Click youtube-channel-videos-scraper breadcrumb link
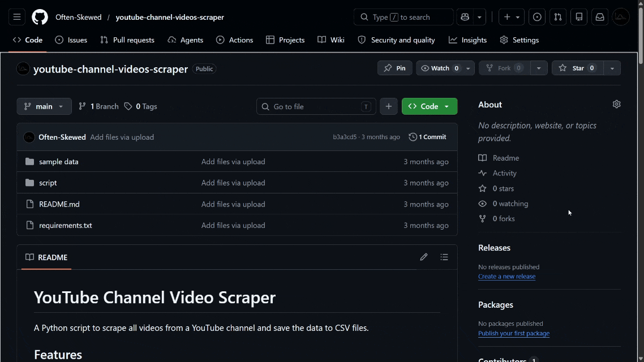Screen dimensions: 644x362 [170, 17]
